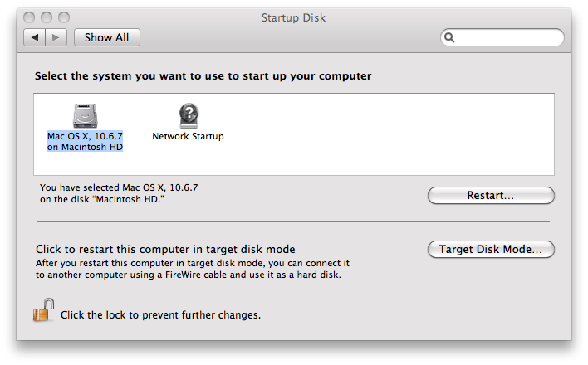Screen dimensions: 588x365
Task: Close the Startup Disk window
Action: tap(28, 17)
